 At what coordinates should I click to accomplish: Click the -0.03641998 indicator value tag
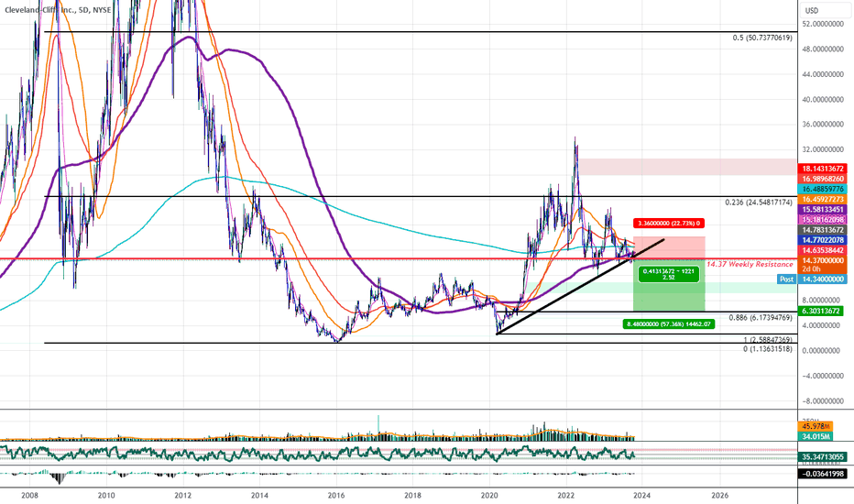coord(821,474)
